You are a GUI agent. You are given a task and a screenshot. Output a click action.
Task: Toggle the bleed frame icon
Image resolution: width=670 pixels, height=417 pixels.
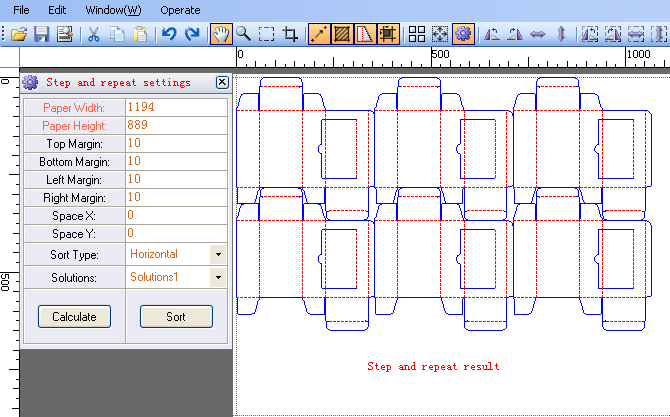[x=388, y=34]
